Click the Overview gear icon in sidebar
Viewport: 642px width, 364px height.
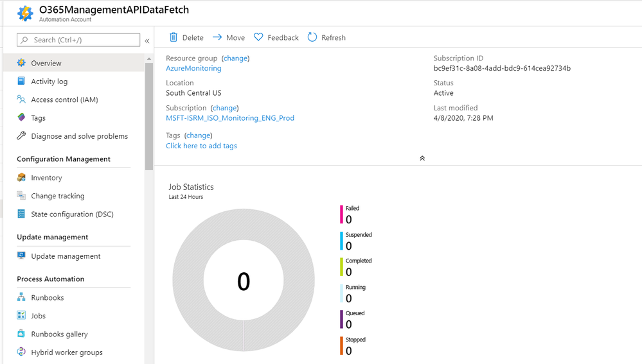pos(21,62)
